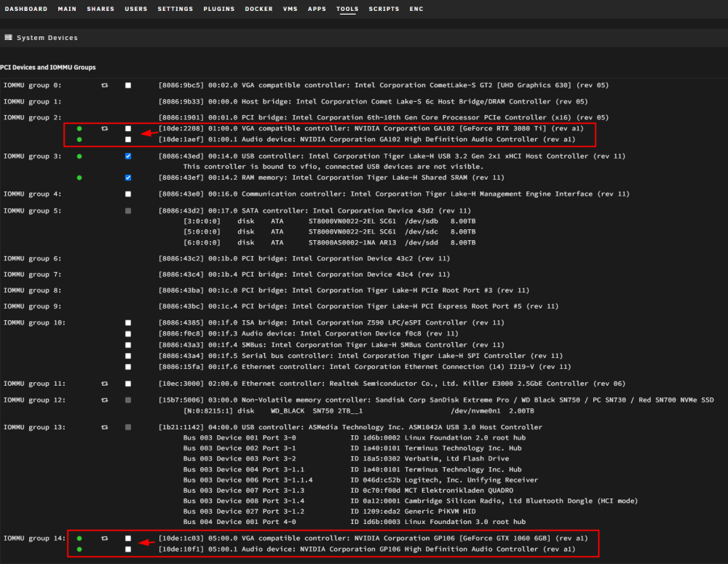The height and width of the screenshot is (564, 728).
Task: Select the PCI Express Root Port #5 row
Action: (x=358, y=306)
